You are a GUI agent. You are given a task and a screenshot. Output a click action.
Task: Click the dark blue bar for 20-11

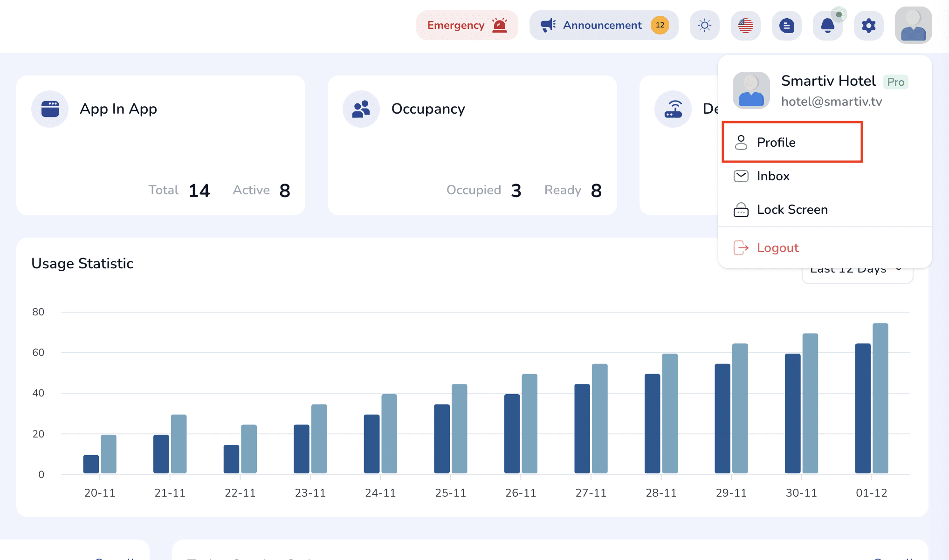91,464
